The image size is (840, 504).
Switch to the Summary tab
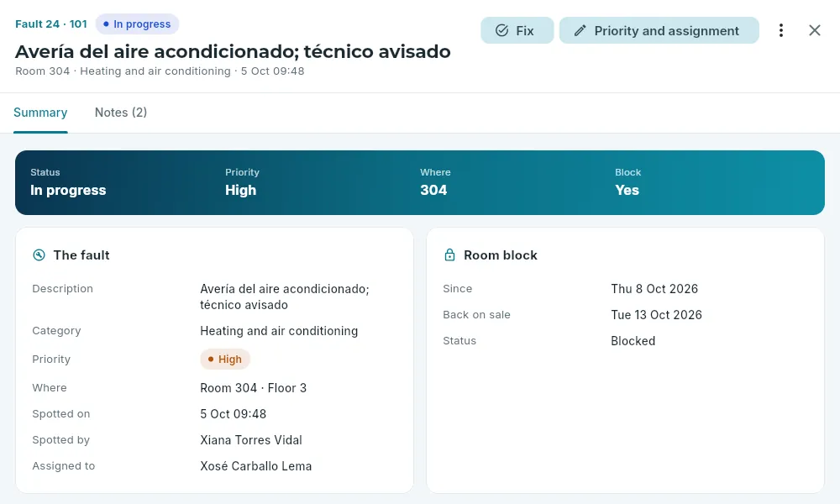coord(40,113)
